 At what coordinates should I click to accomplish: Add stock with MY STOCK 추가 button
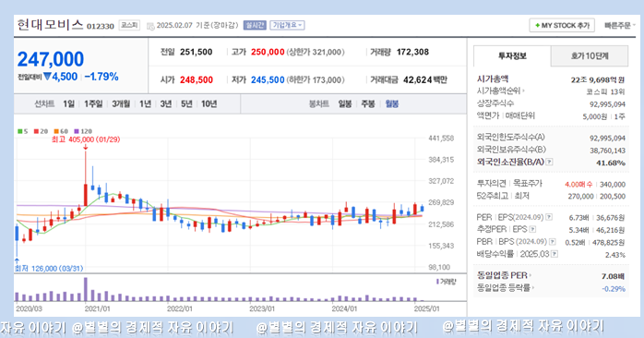point(562,26)
